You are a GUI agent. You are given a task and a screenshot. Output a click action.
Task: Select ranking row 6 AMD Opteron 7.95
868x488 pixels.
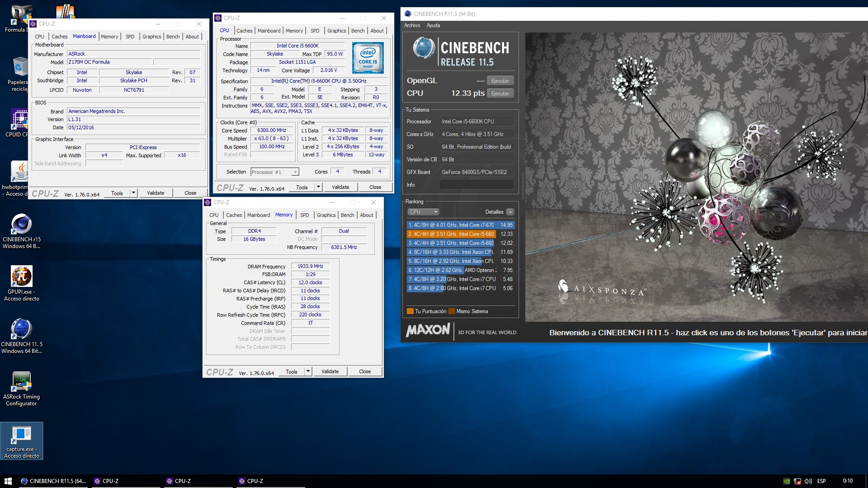tap(460, 270)
